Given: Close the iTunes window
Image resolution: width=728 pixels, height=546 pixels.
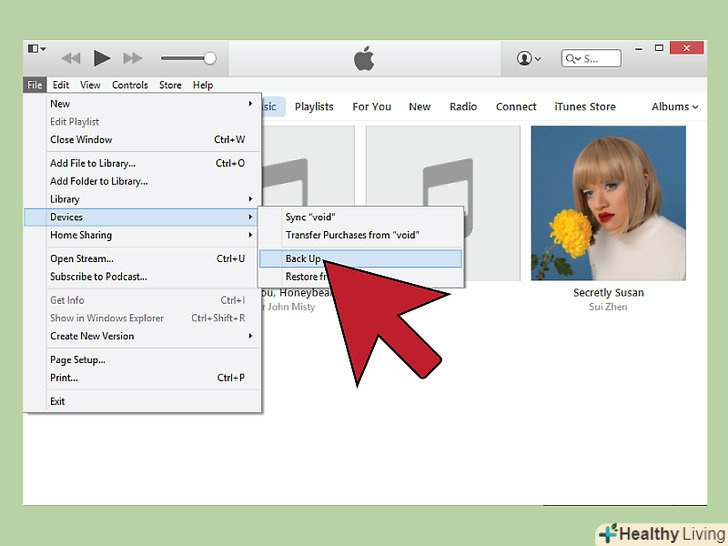Looking at the screenshot, I should click(x=687, y=48).
